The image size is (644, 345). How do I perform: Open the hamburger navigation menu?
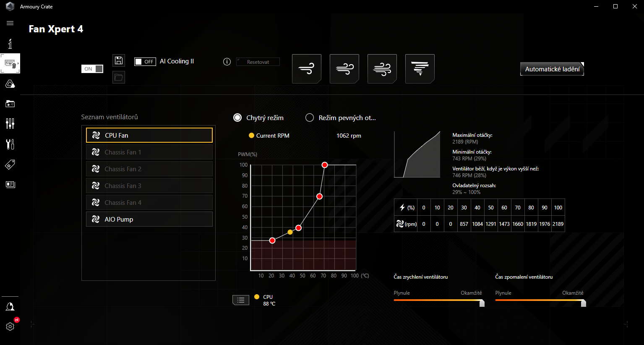[10, 23]
